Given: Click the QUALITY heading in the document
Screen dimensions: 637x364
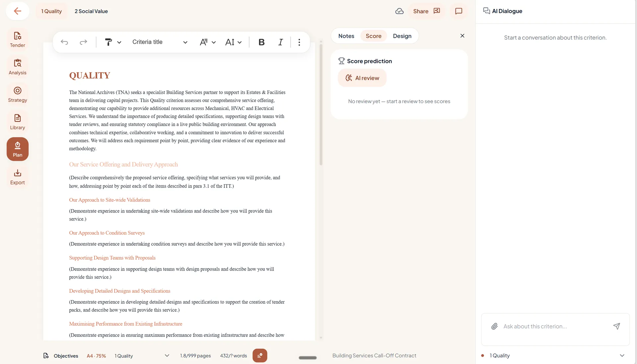Looking at the screenshot, I should click(x=90, y=76).
